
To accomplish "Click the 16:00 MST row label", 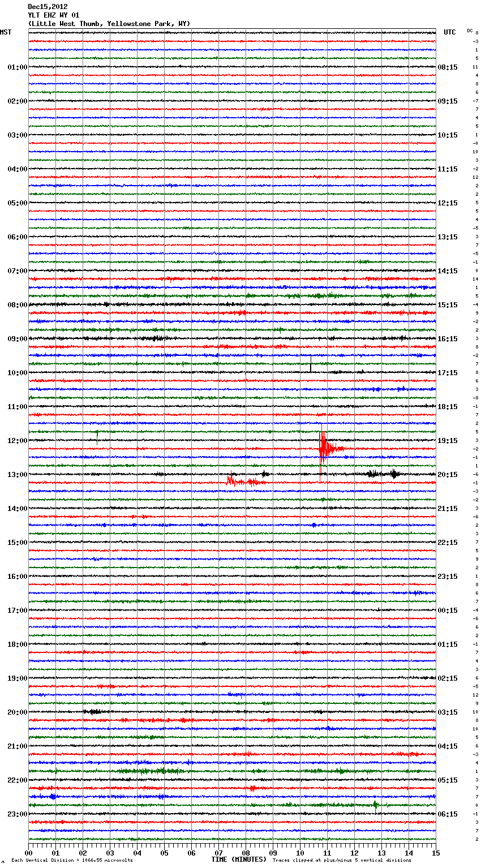I will (18, 577).
